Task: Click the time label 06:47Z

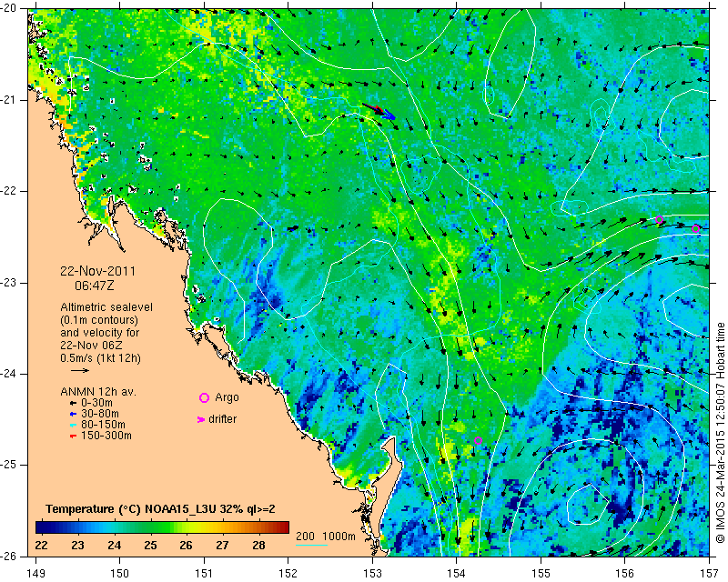Action: [95, 286]
